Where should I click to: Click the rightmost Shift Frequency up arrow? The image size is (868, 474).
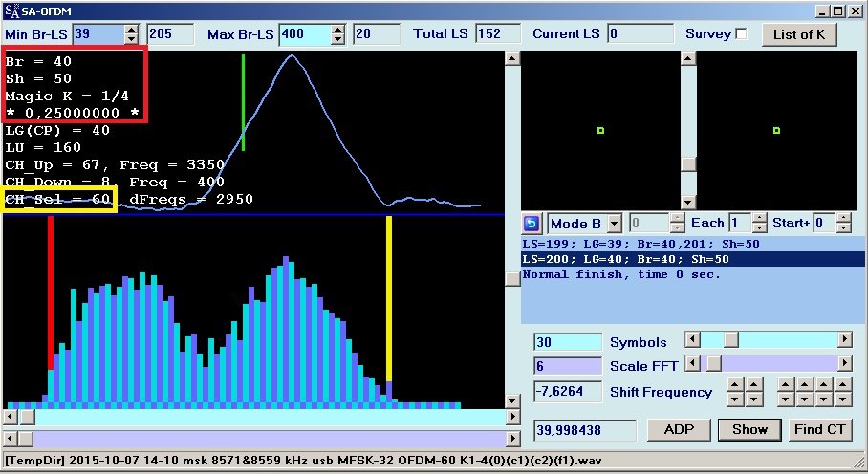843,384
